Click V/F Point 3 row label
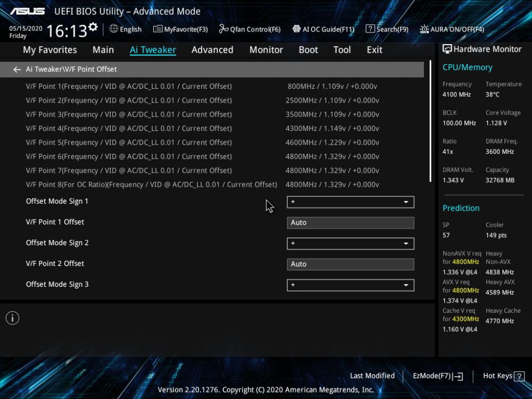The image size is (532, 399). point(129,115)
